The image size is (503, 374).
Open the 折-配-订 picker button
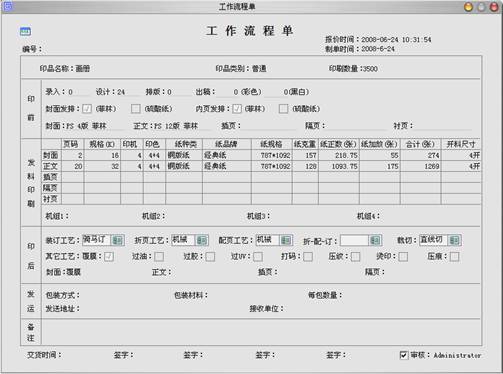point(375,240)
